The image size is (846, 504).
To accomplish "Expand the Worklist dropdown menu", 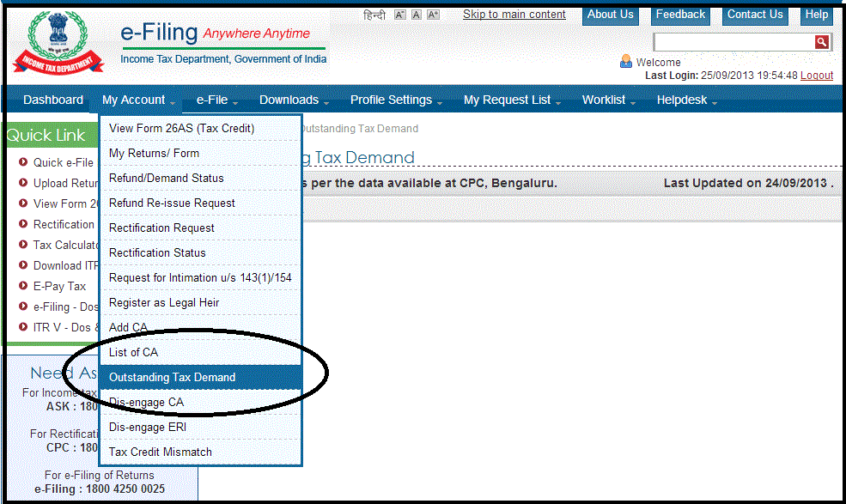I will (609, 100).
